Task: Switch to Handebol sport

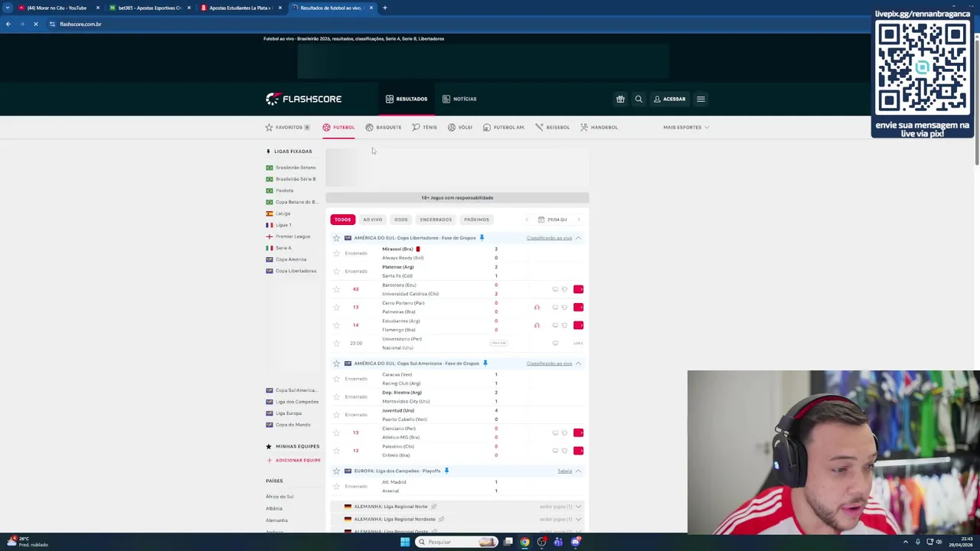Action: [x=599, y=127]
